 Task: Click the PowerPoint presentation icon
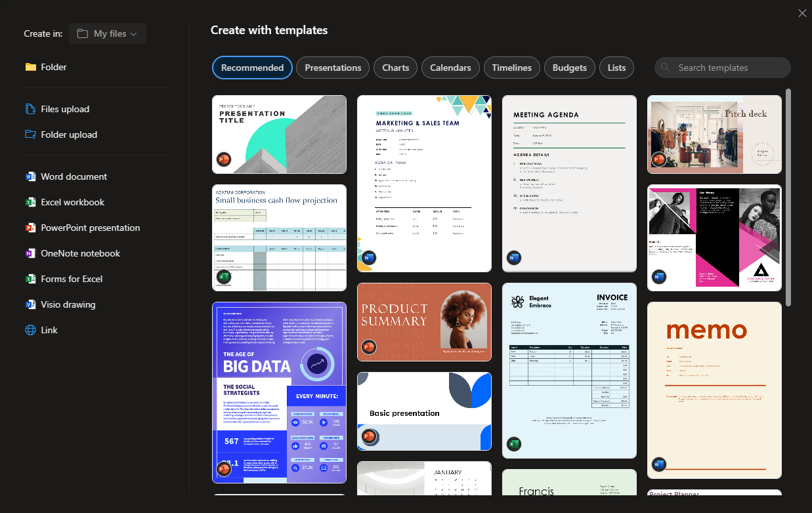click(x=30, y=228)
